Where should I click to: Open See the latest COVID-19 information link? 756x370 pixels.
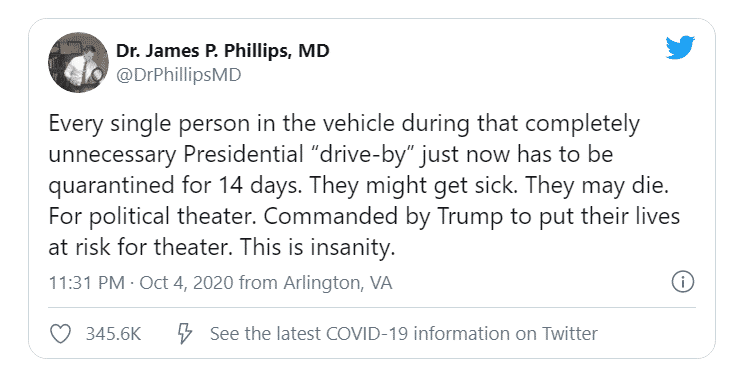click(404, 333)
